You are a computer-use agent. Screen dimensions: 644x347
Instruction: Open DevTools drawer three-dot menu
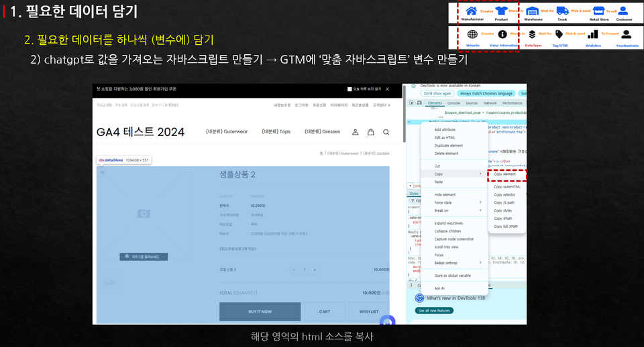click(411, 285)
